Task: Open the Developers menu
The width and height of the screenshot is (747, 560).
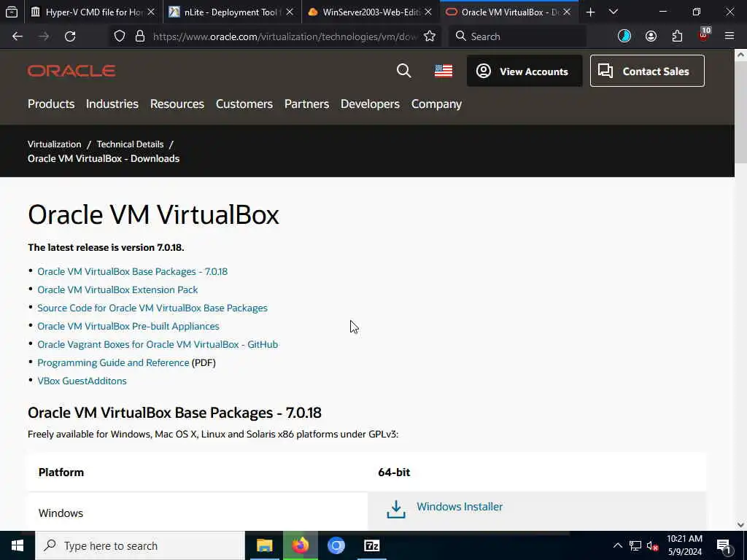Action: point(370,104)
